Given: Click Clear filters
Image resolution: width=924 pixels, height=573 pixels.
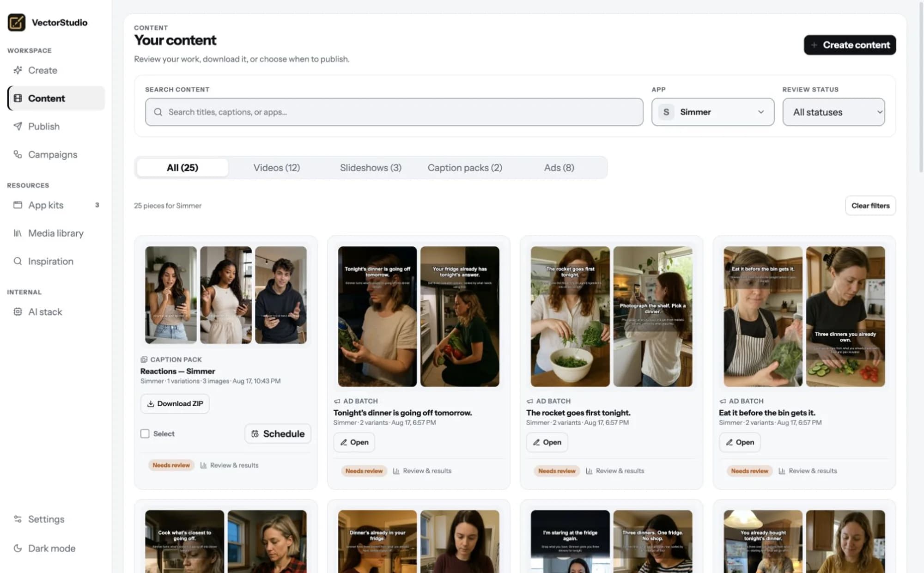Looking at the screenshot, I should click(x=870, y=206).
